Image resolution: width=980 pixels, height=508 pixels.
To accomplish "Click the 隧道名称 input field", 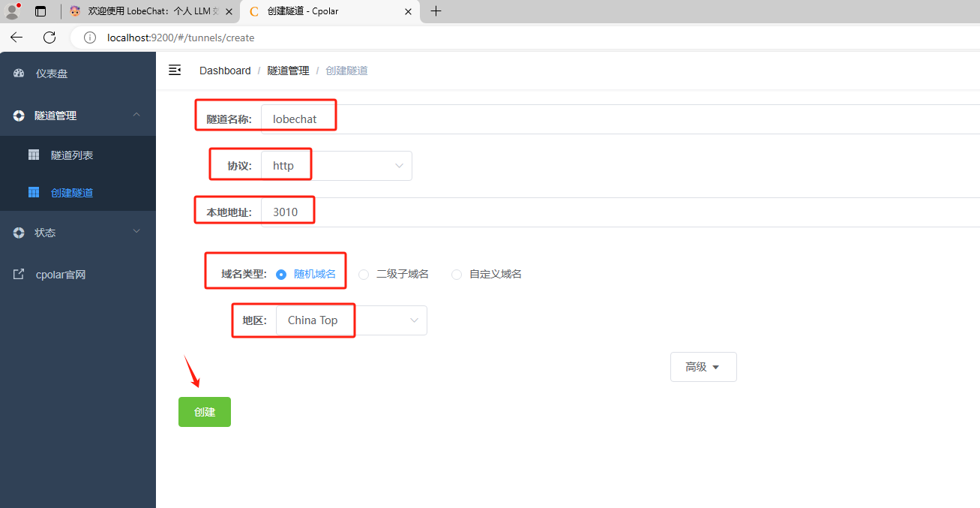I will [620, 119].
